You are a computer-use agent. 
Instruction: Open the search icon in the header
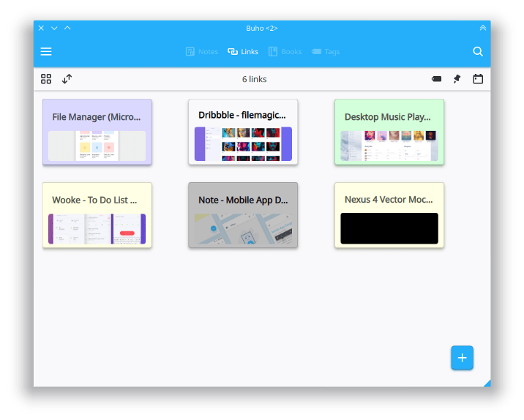click(478, 51)
